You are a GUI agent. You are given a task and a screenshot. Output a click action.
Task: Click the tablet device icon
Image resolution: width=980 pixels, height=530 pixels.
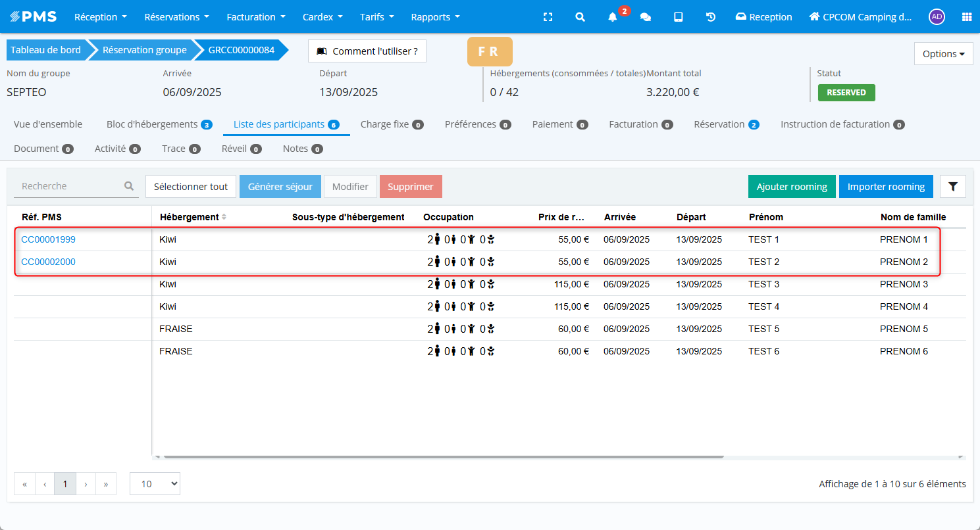(678, 17)
